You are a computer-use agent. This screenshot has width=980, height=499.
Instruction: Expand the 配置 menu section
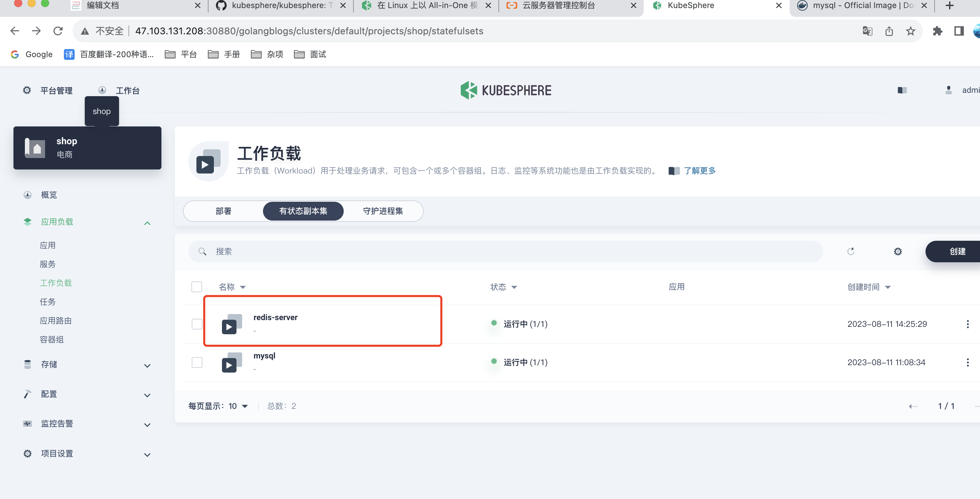point(147,395)
